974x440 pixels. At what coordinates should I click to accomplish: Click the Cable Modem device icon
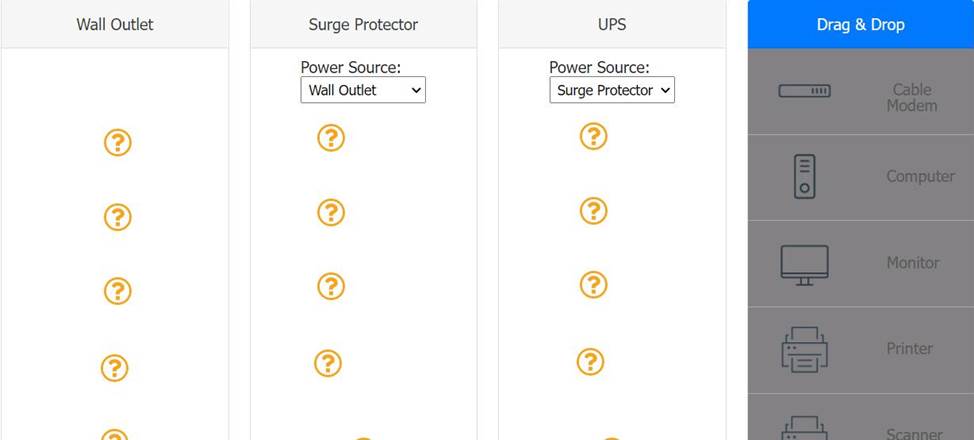pos(804,91)
